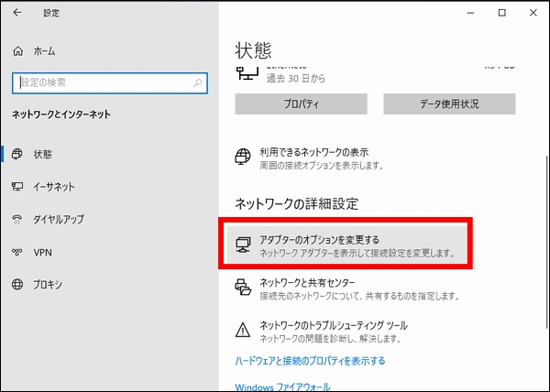Click the 設定 window title text
The image size is (550, 392).
[51, 13]
